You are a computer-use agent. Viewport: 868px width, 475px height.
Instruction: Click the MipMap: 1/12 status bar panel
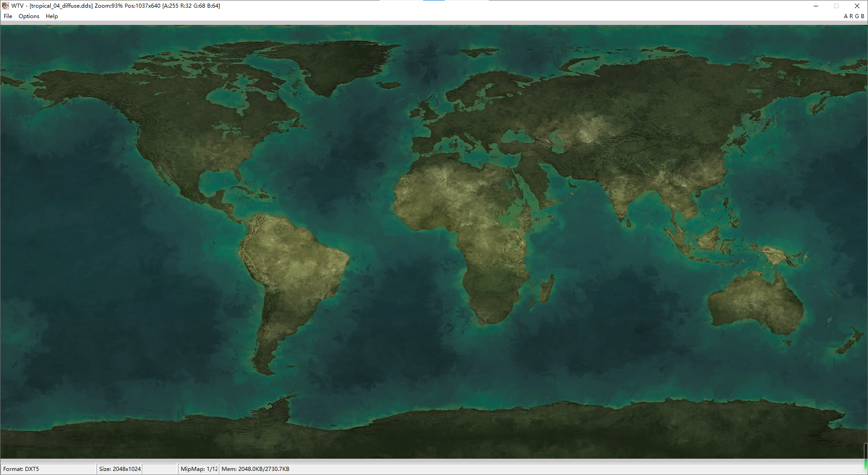click(198, 469)
